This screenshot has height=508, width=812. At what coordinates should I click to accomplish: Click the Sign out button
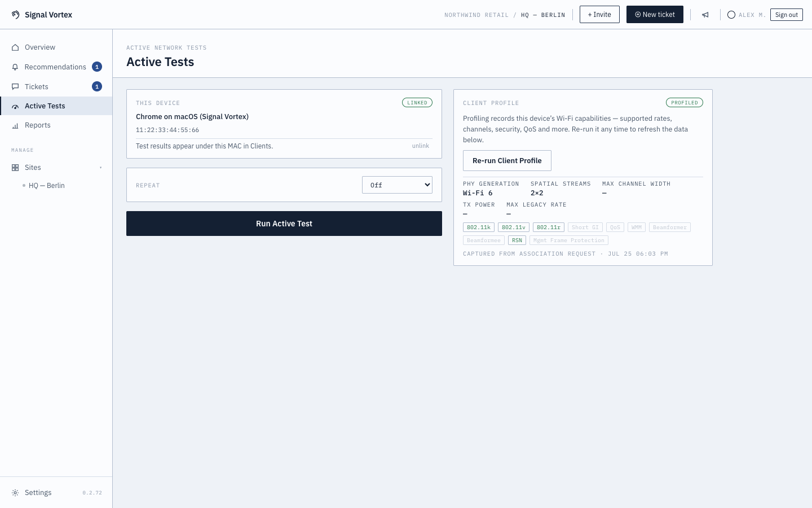786,15
